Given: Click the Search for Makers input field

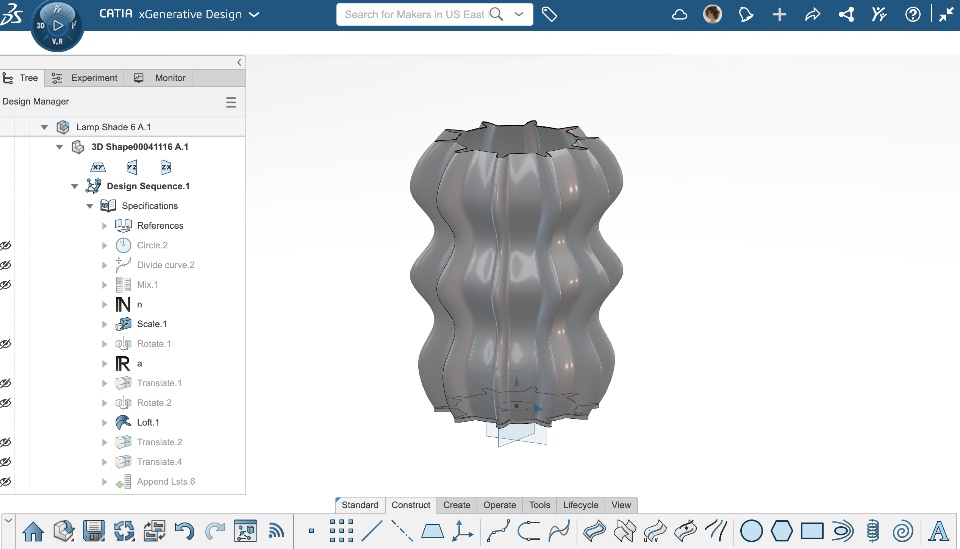Looking at the screenshot, I should pyautogui.click(x=416, y=14).
